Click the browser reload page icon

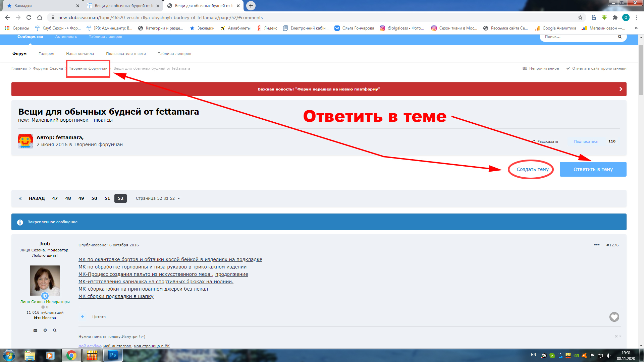pos(29,17)
